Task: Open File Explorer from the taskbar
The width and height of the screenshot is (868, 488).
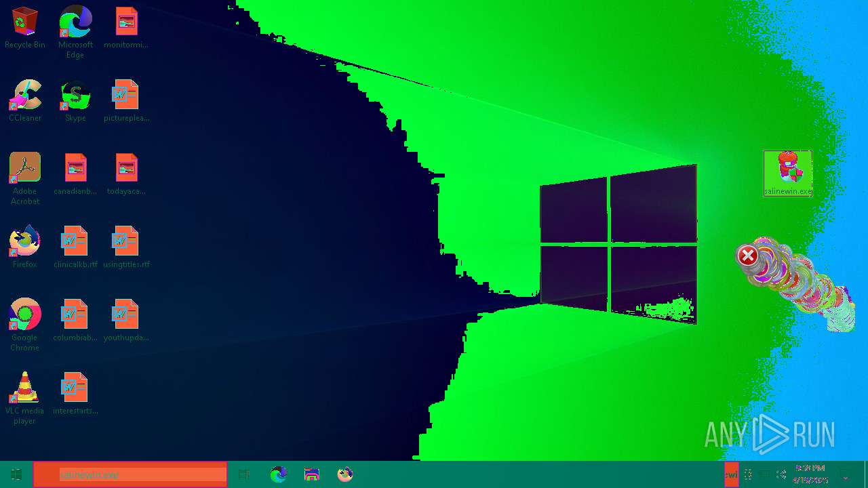Action: pos(312,474)
